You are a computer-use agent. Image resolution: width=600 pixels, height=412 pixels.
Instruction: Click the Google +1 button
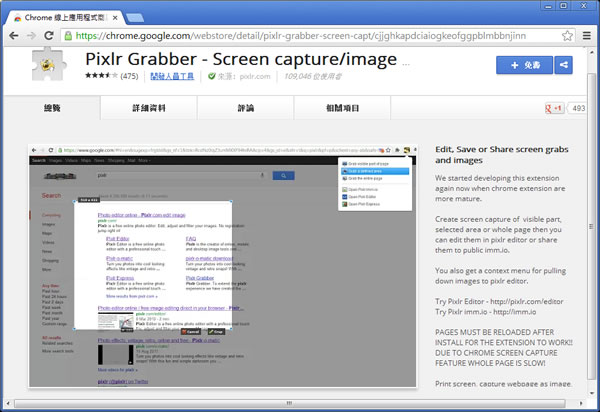pyautogui.click(x=554, y=108)
